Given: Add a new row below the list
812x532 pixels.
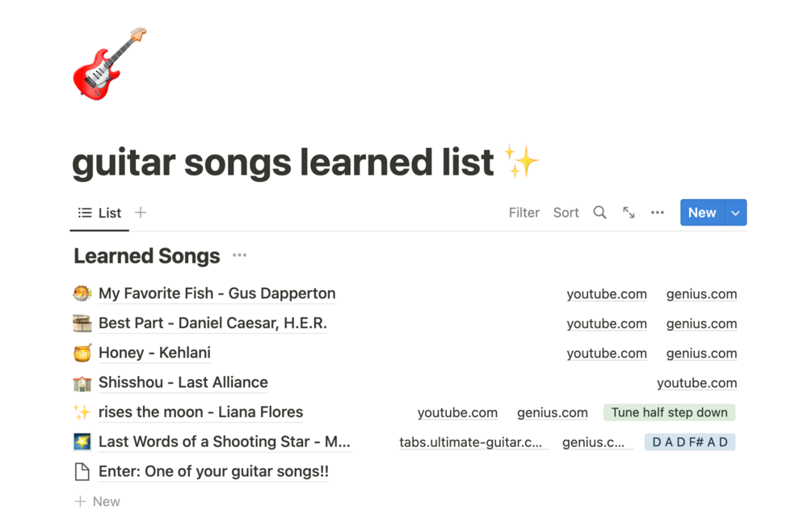Looking at the screenshot, I should tap(98, 502).
